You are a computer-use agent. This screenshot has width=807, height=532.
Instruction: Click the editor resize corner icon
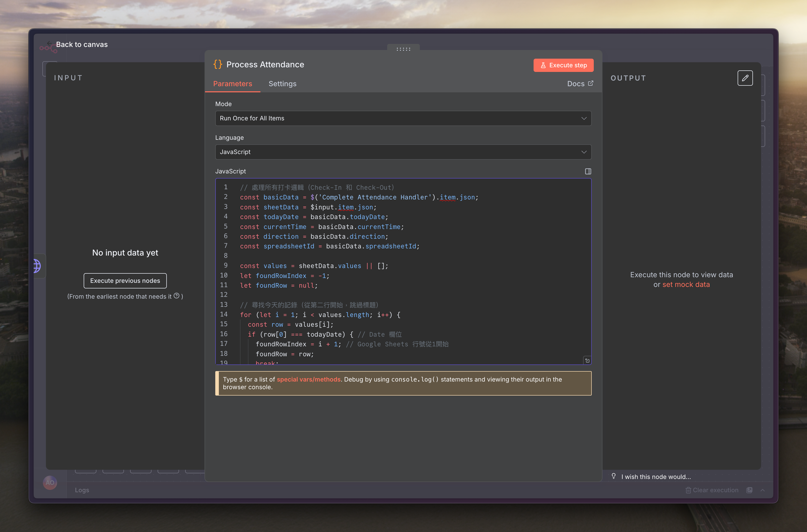[x=587, y=361]
